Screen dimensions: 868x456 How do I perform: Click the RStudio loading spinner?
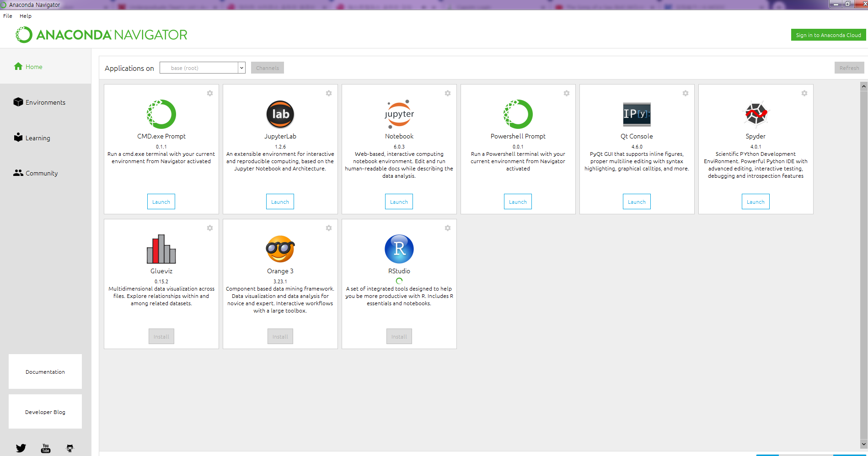coord(399,281)
